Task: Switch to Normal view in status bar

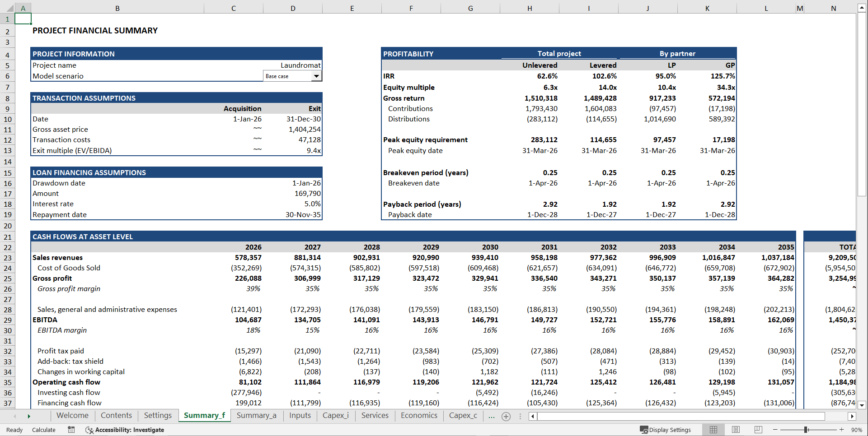Action: point(713,429)
